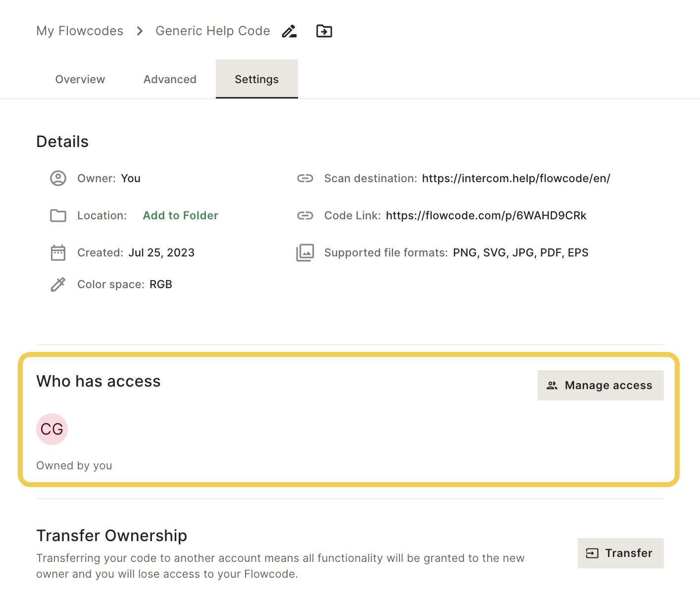The height and width of the screenshot is (602, 700).
Task: Click the Transfer button
Action: [x=621, y=553]
